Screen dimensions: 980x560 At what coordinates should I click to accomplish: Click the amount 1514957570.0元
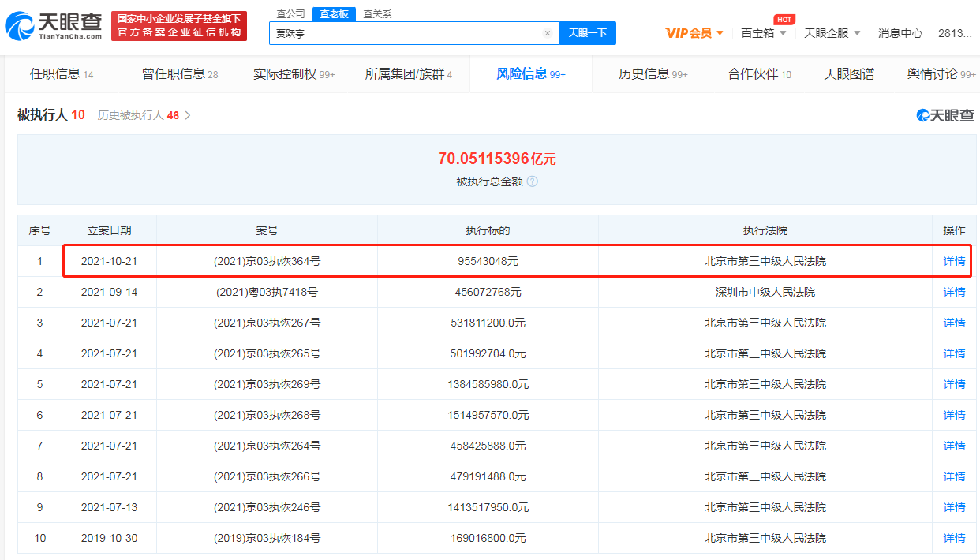click(488, 415)
